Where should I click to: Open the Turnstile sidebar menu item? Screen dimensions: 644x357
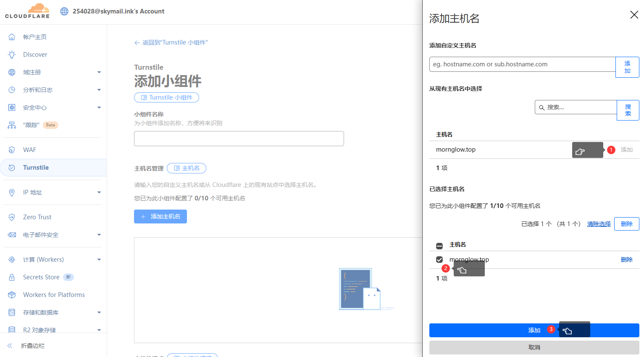(x=36, y=168)
